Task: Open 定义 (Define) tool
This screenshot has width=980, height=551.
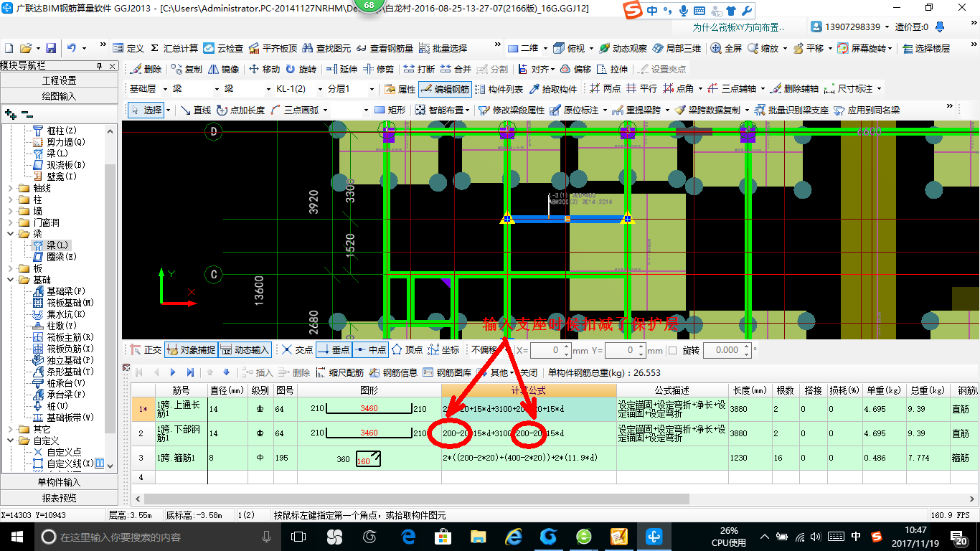Action: point(128,48)
